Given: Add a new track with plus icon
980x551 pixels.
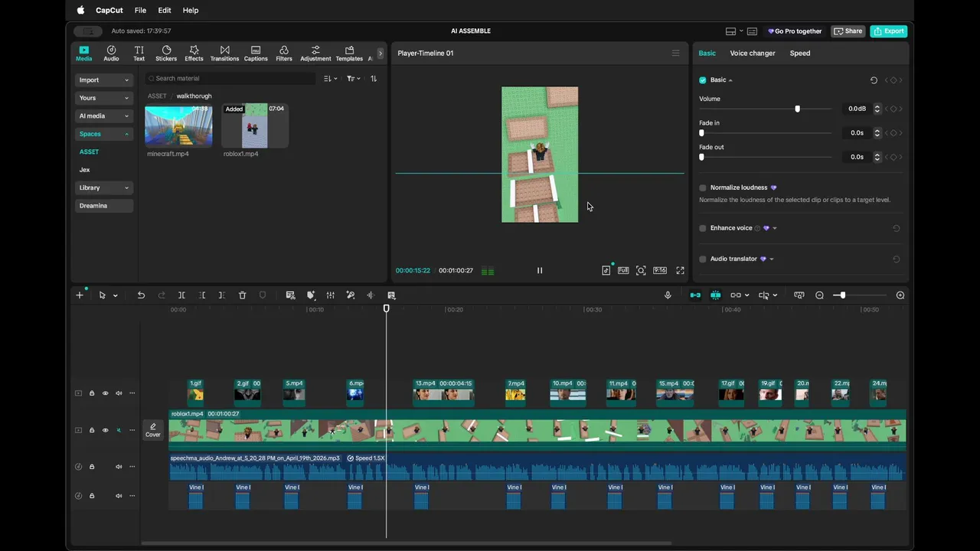Looking at the screenshot, I should coord(80,295).
